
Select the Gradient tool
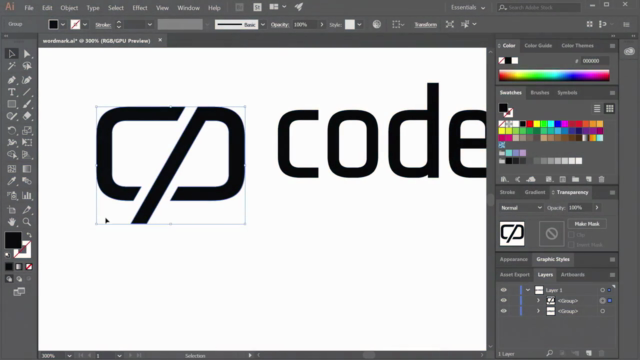pos(27,169)
